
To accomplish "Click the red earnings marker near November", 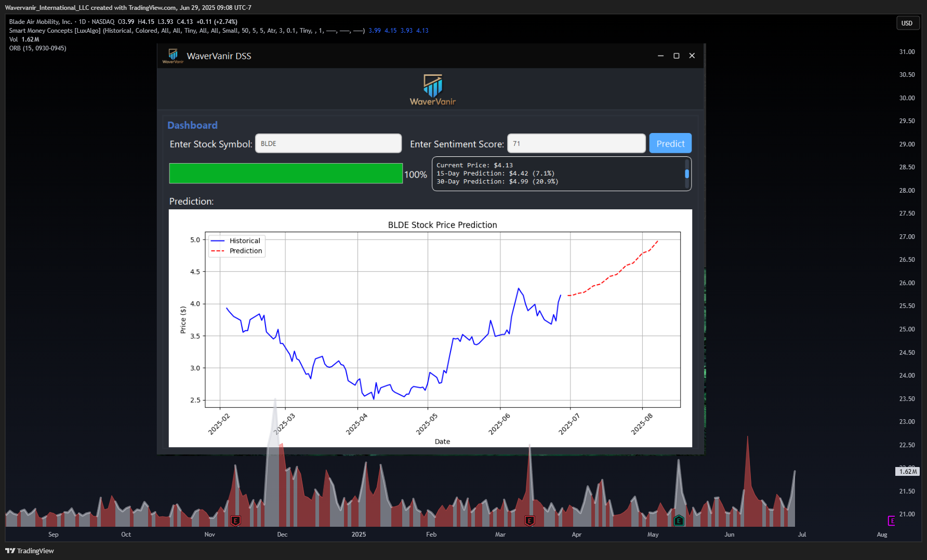I will [235, 520].
